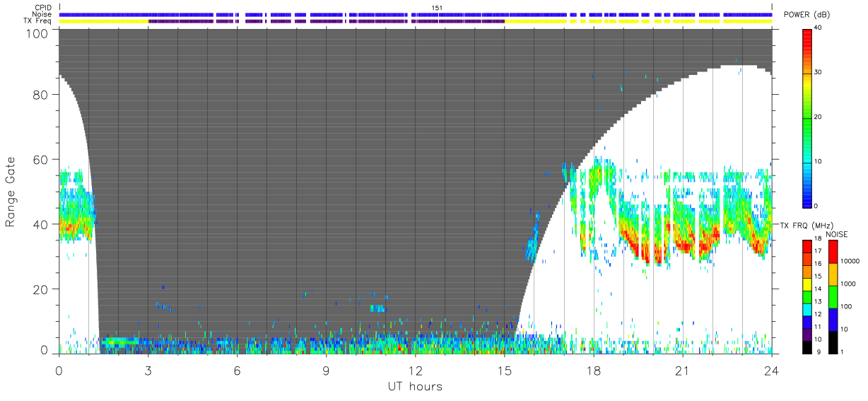Click the 'NOISE' legend title

[836, 234]
